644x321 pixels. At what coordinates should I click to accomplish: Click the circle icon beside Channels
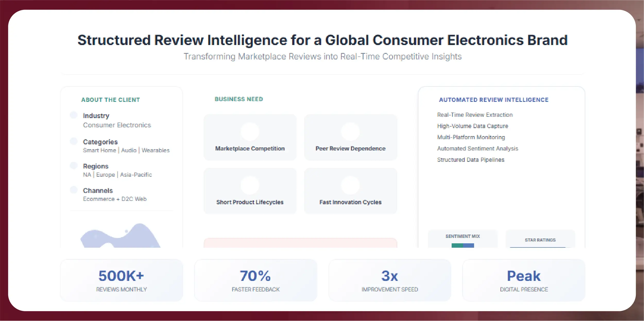(74, 190)
